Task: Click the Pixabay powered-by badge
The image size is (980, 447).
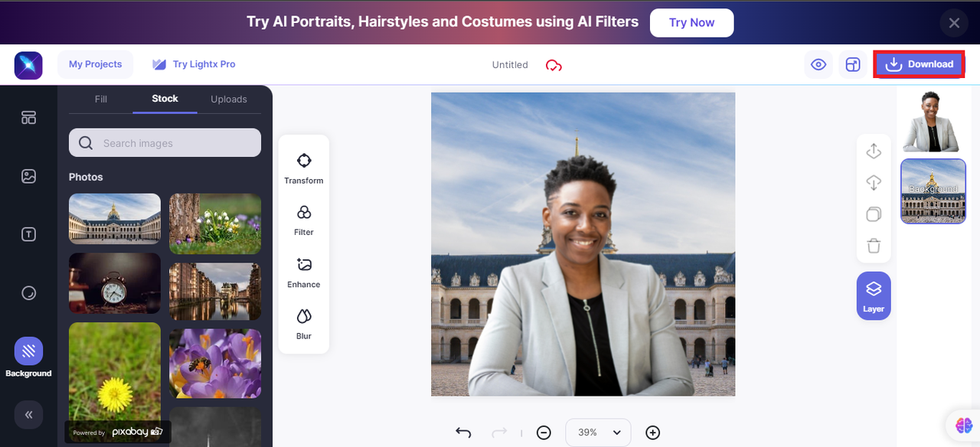Action: click(x=118, y=432)
